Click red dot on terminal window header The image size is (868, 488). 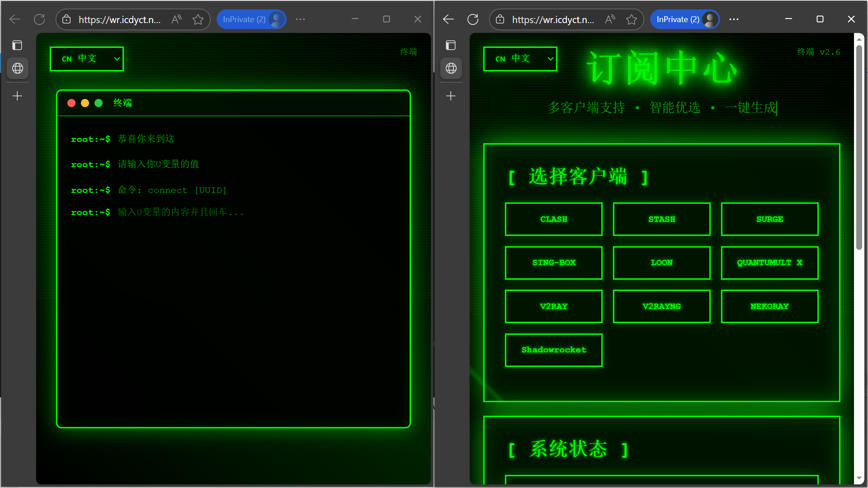click(x=71, y=103)
